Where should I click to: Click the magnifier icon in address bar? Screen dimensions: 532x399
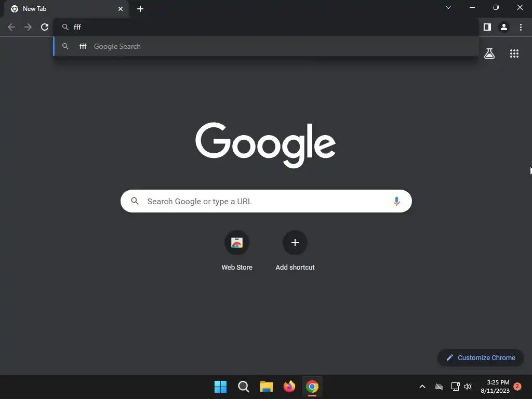pos(65,27)
